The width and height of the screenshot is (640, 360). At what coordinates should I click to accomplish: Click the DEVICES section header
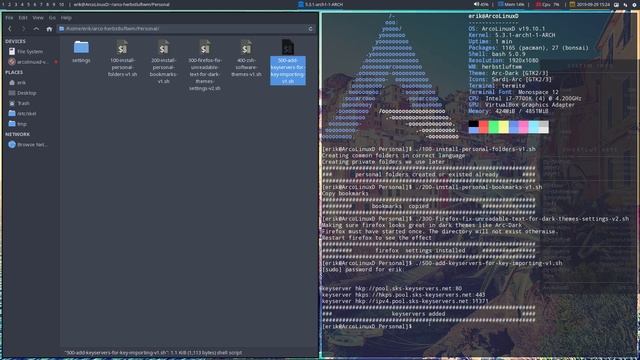point(15,42)
